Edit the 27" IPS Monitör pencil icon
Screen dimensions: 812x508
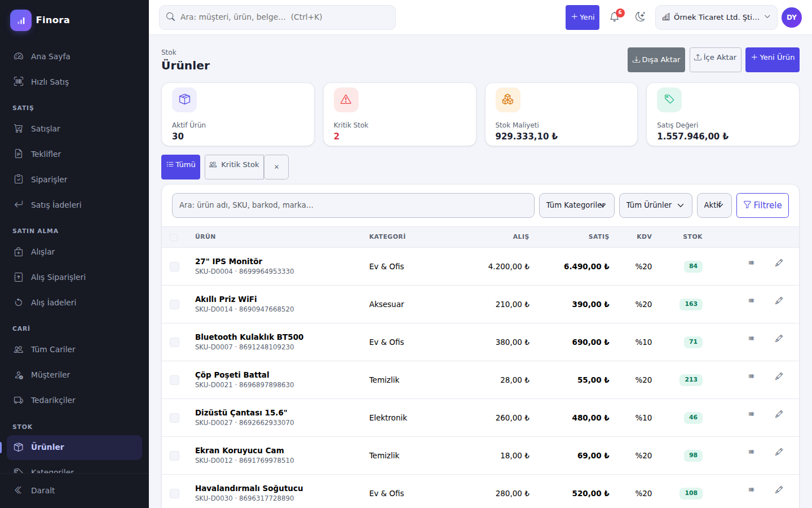click(x=779, y=263)
